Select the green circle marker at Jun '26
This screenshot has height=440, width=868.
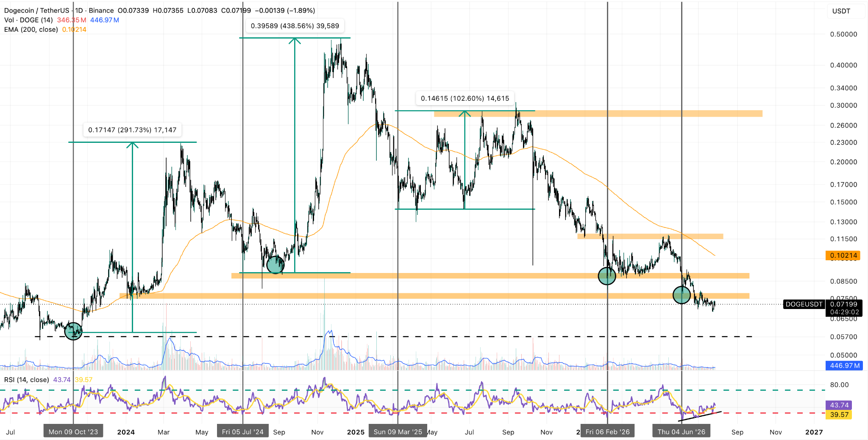[682, 295]
